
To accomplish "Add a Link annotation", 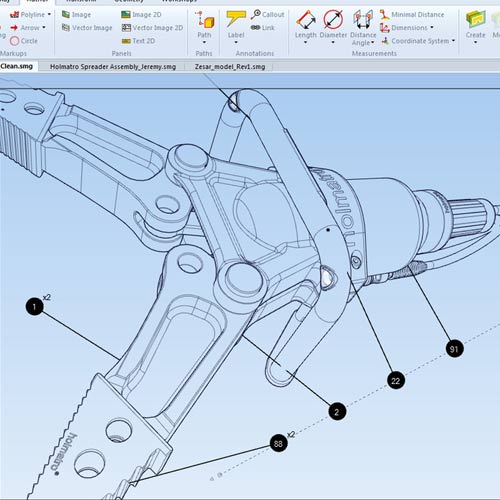I will coord(263,28).
